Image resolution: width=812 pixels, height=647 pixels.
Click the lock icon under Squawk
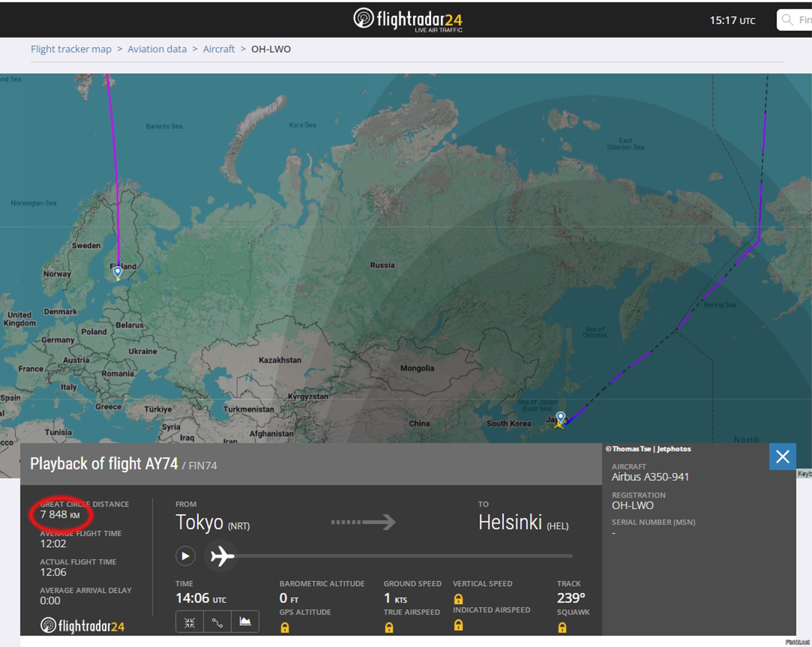pyautogui.click(x=562, y=628)
